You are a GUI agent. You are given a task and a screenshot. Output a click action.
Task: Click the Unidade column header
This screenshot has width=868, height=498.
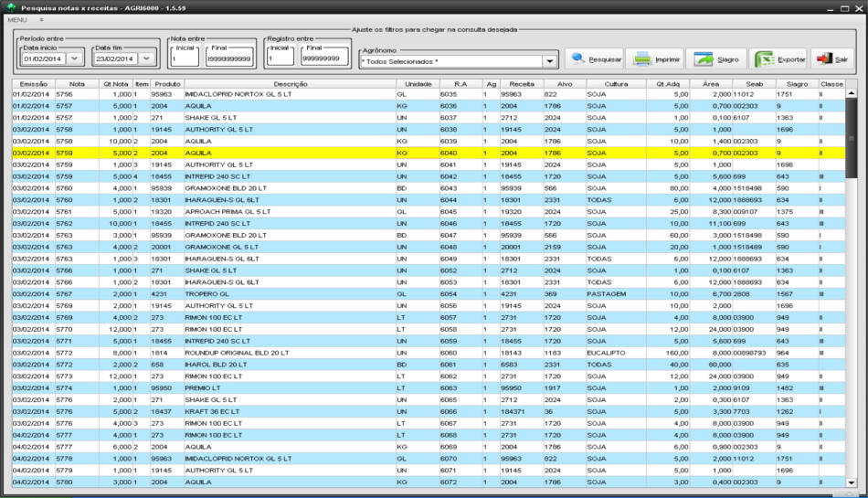point(418,84)
